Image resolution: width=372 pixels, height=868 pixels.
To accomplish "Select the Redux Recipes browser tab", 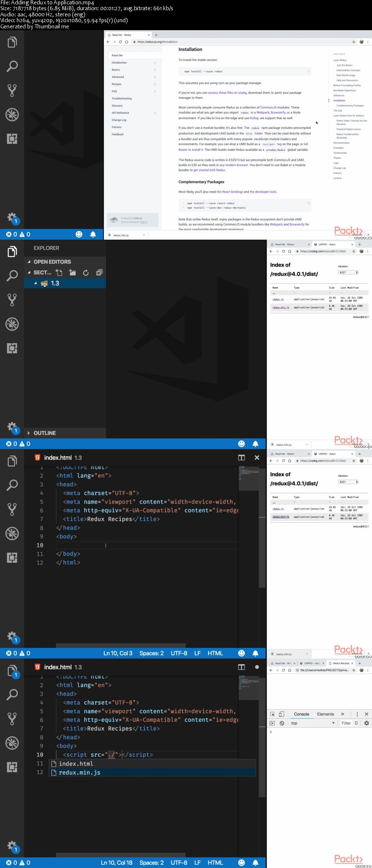I will tap(341, 663).
